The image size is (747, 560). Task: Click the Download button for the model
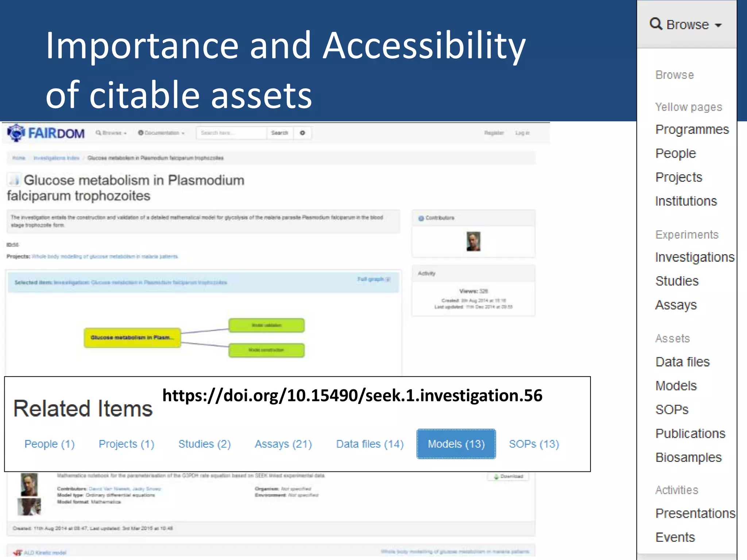coord(508,476)
